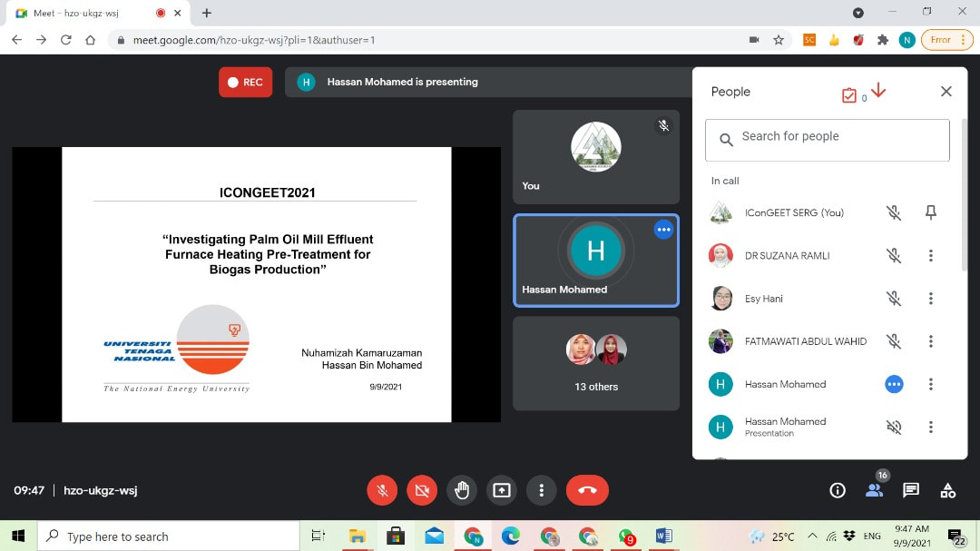Open more options in call controls

pos(542,490)
